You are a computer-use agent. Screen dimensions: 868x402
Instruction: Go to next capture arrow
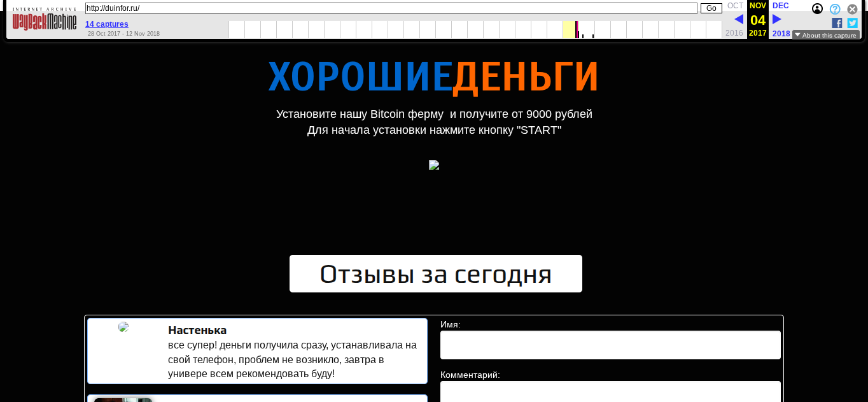pos(777,19)
